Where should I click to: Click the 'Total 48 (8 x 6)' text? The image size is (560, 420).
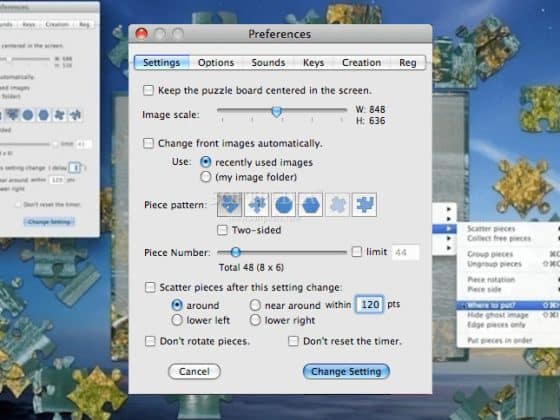pos(251,268)
